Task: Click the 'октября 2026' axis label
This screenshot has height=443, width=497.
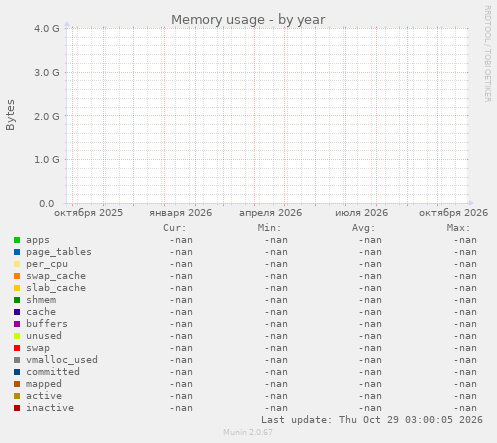Action: click(x=453, y=213)
